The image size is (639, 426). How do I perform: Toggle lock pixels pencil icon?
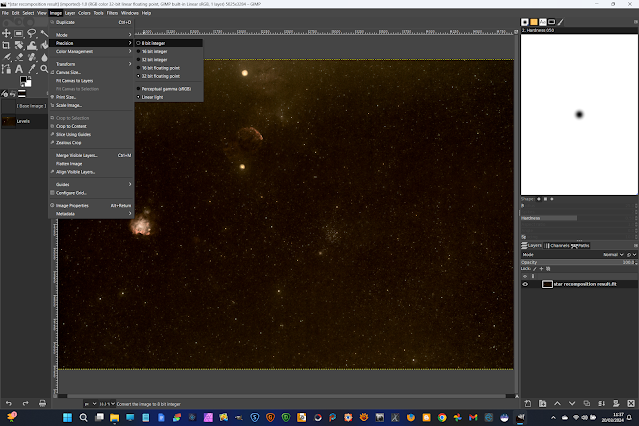[x=535, y=269]
